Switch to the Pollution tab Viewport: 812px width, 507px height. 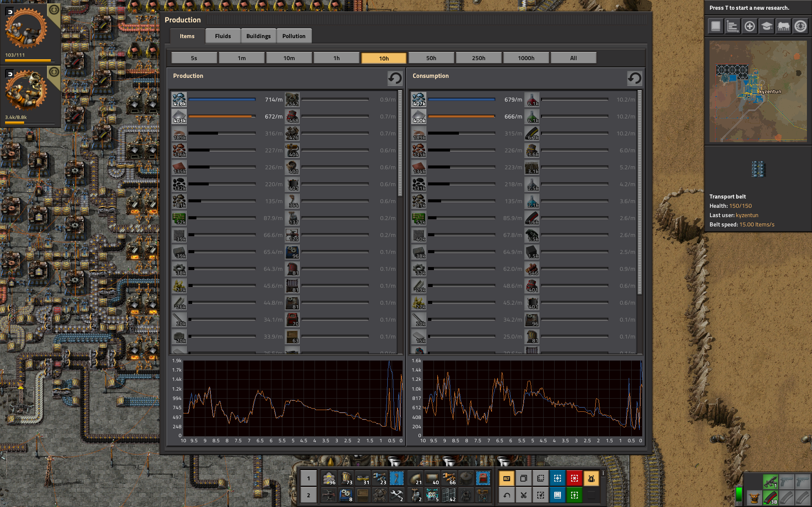click(x=294, y=36)
